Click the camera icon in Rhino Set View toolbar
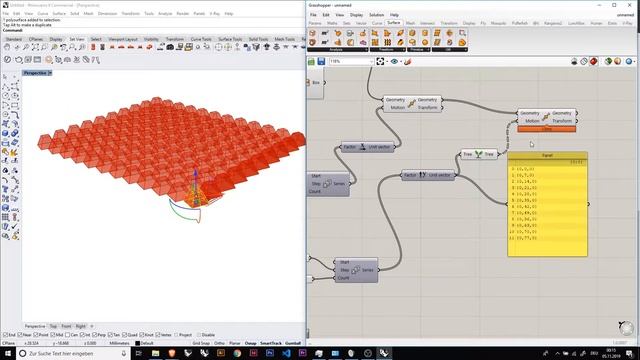The image size is (640, 360). (x=170, y=47)
